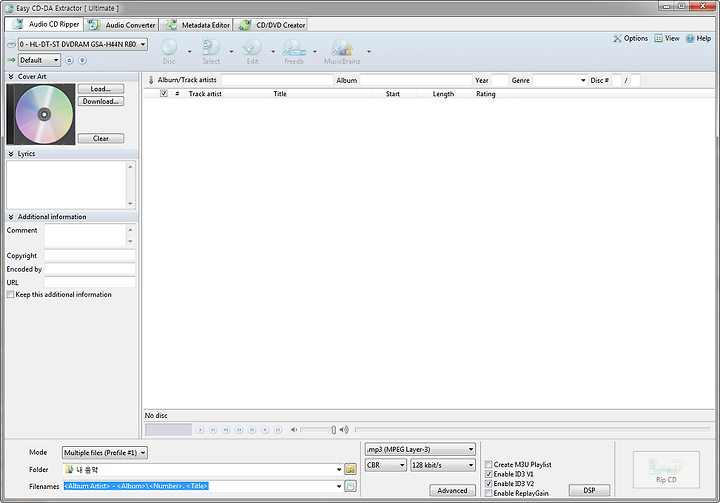This screenshot has width=720, height=503.
Task: Collapse the Cover Art section
Action: click(11, 77)
